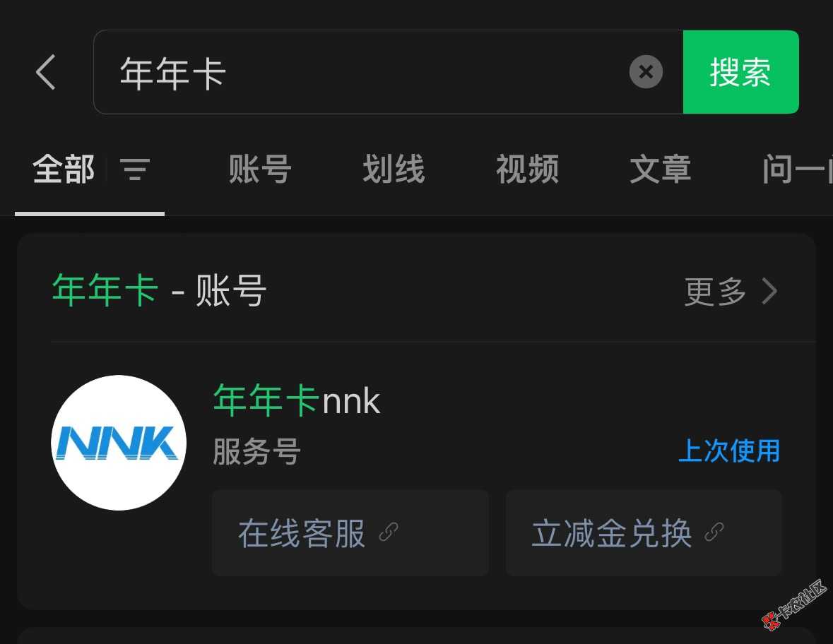Tap 更多 to view more accounts
This screenshot has height=644, width=833.
[715, 292]
